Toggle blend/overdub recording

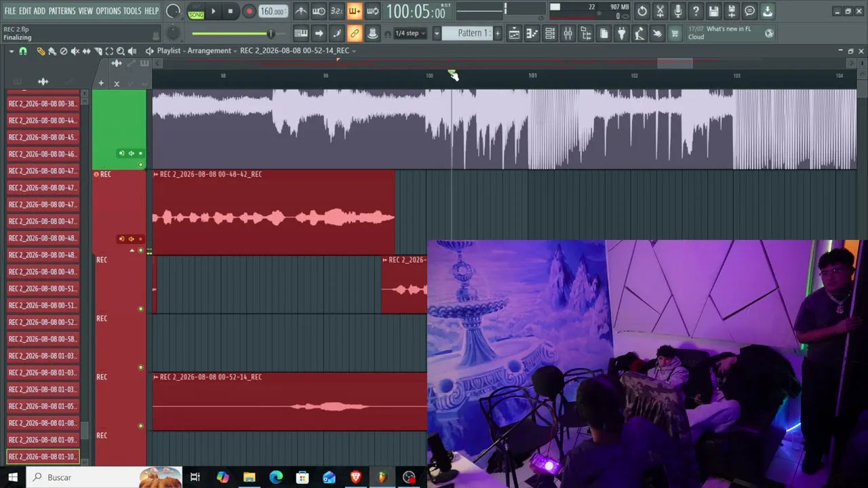354,11
